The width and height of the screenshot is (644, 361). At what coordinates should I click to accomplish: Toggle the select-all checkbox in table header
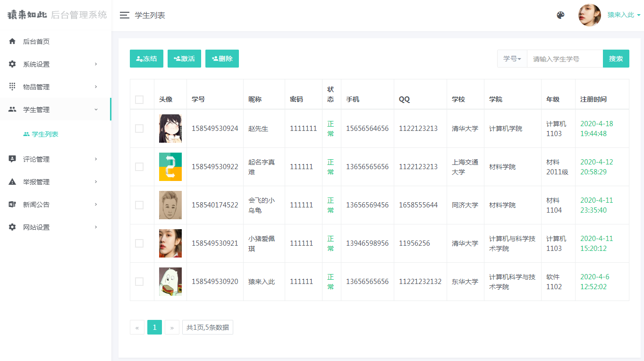(x=139, y=100)
